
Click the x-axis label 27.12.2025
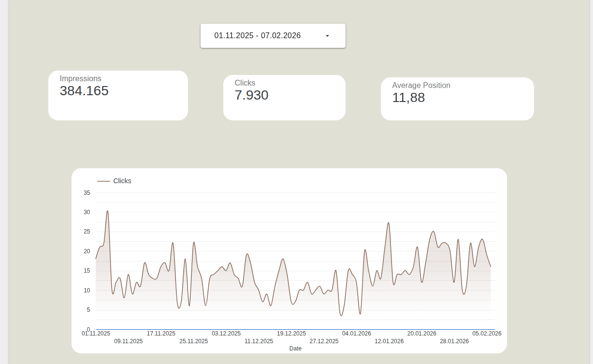324,341
